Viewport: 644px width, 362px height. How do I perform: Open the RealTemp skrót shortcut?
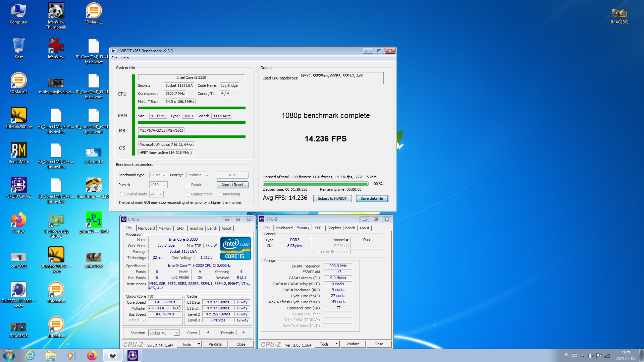94,188
